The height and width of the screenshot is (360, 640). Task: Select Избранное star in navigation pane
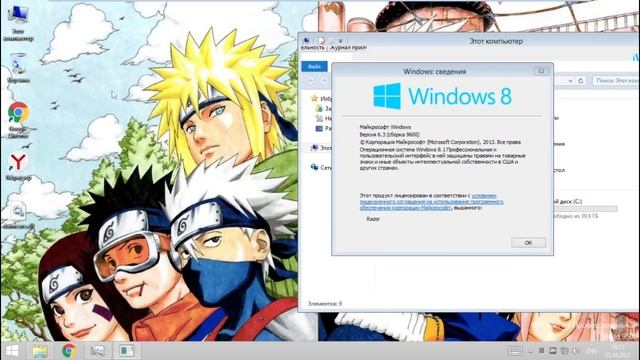[314, 98]
